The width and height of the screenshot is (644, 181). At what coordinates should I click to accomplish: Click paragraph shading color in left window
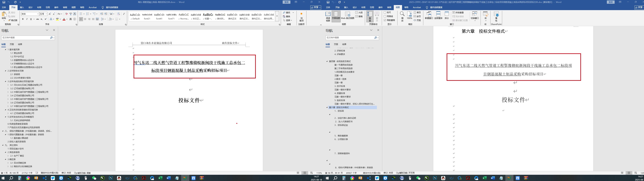click(x=110, y=19)
